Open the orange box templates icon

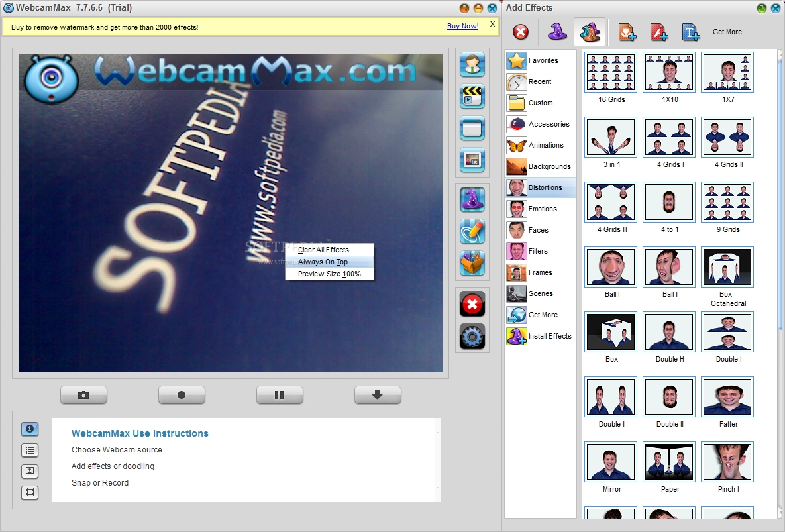(x=472, y=263)
